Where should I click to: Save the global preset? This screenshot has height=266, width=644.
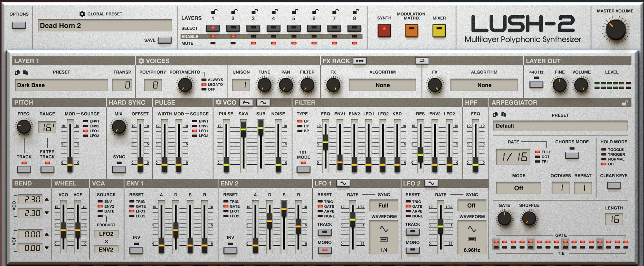(x=165, y=40)
